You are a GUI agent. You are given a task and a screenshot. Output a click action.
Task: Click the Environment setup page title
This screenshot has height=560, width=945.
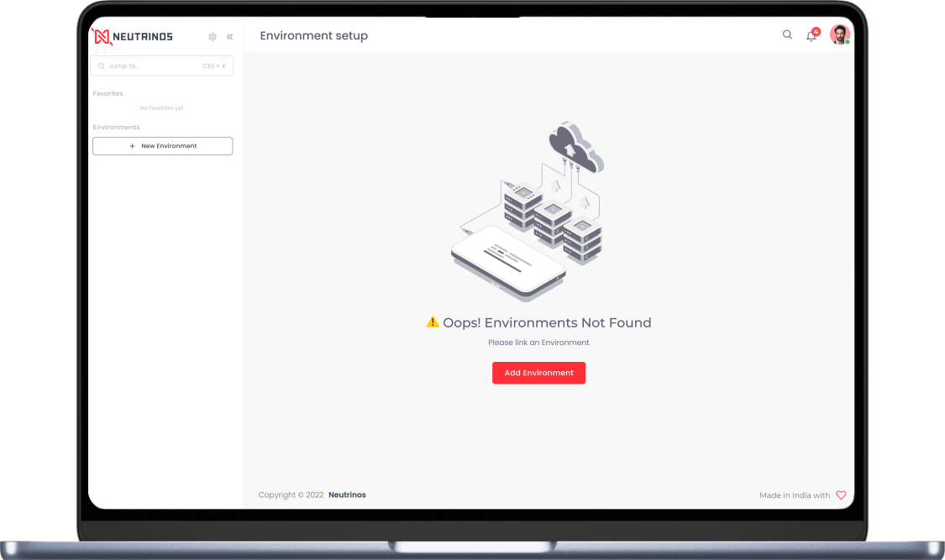(x=314, y=35)
